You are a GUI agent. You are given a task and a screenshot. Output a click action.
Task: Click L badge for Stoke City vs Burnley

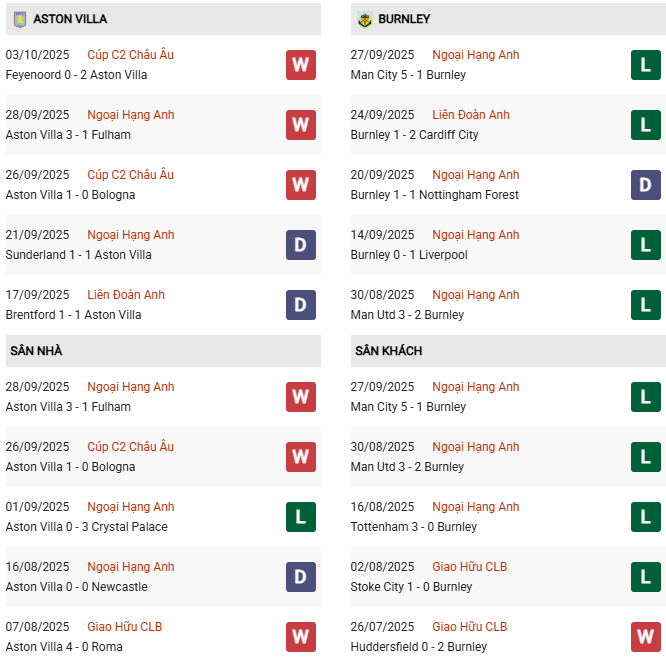click(x=646, y=577)
